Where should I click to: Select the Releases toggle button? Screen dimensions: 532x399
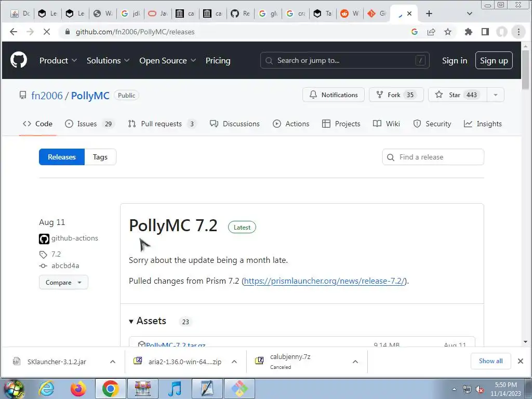coord(62,157)
